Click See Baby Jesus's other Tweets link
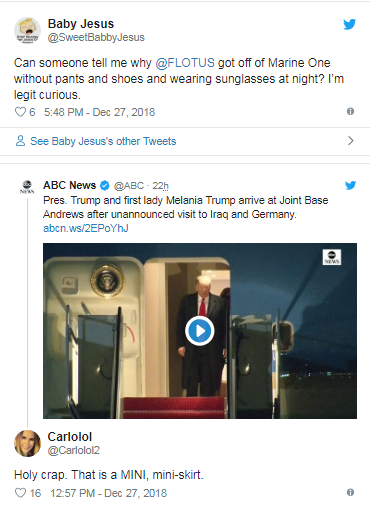Image resolution: width=370 pixels, height=507 pixels. tap(103, 141)
